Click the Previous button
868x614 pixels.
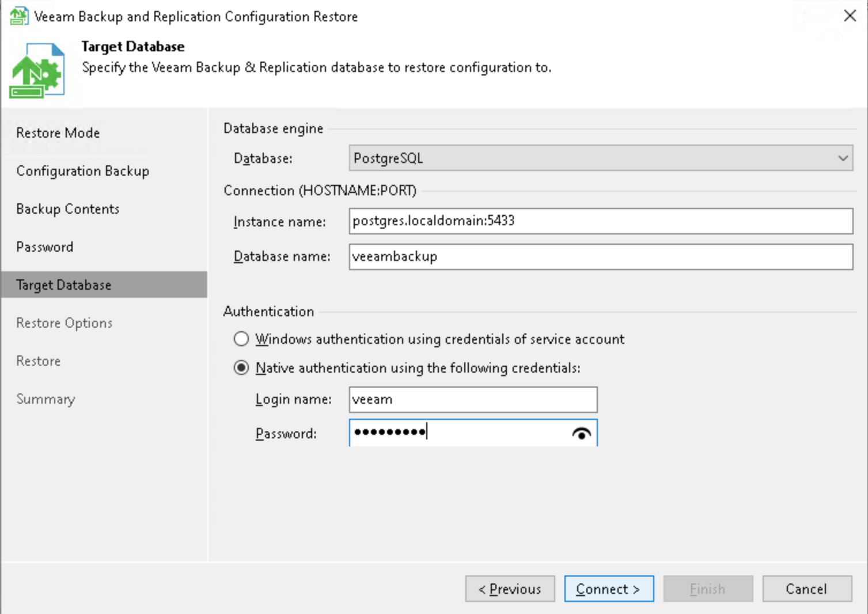(510, 589)
